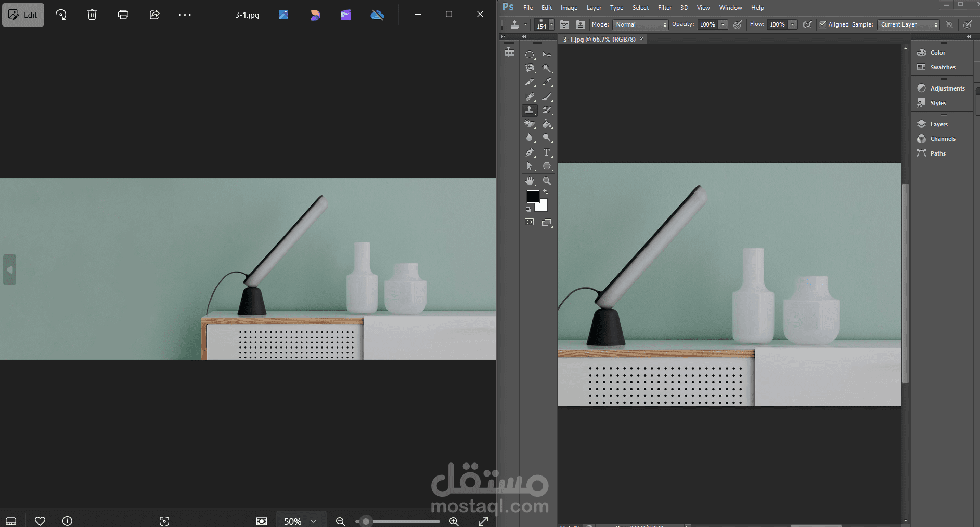Pick the Eyedropper tool

pyautogui.click(x=547, y=81)
